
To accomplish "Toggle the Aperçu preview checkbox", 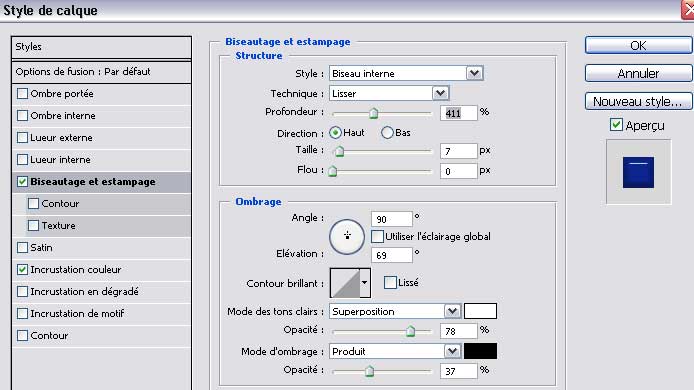I will tap(616, 125).
